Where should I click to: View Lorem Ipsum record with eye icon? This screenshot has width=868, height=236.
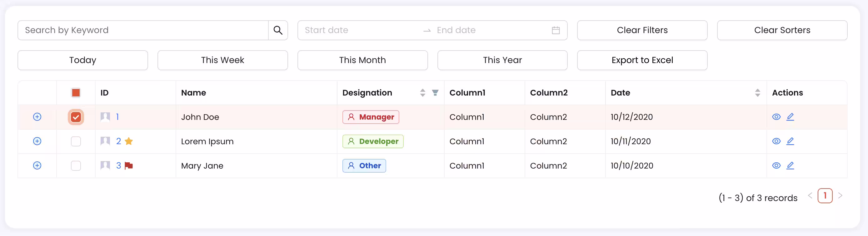[776, 141]
